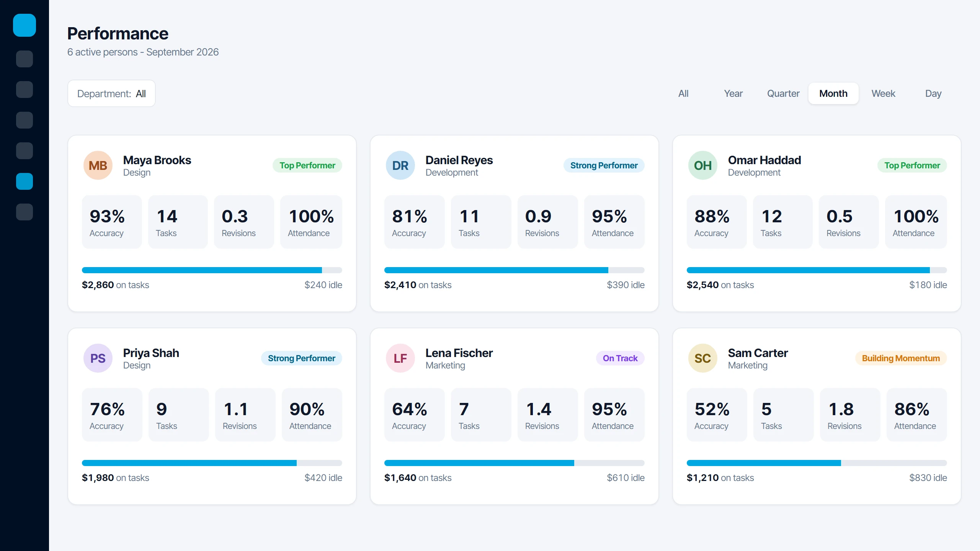Click the $830 idle value
This screenshot has width=980, height=551.
pyautogui.click(x=928, y=478)
